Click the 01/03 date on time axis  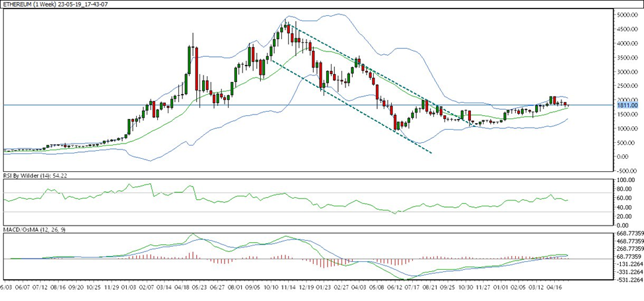click(129, 289)
